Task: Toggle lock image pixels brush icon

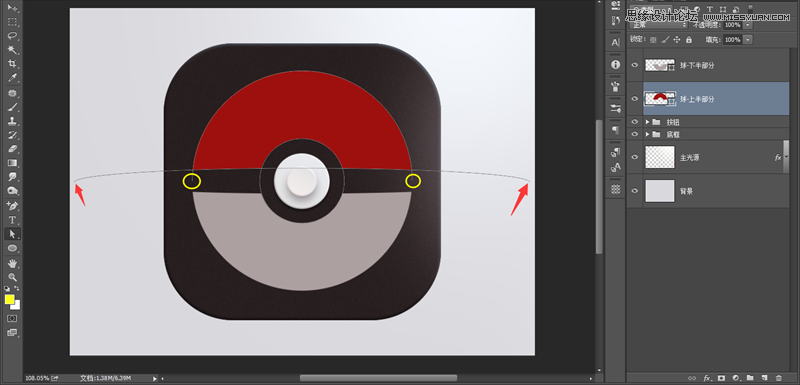Action: click(x=665, y=39)
